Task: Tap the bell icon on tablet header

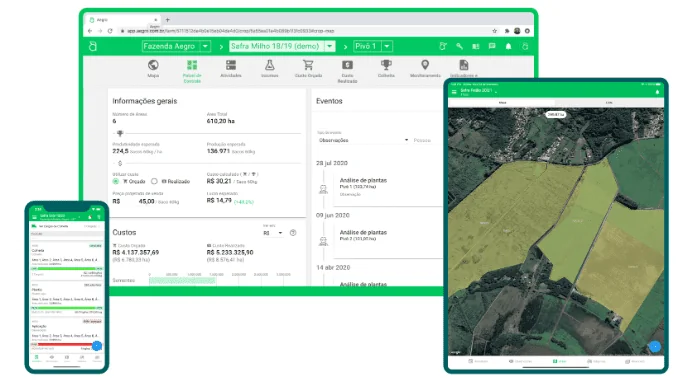Action: tap(657, 92)
